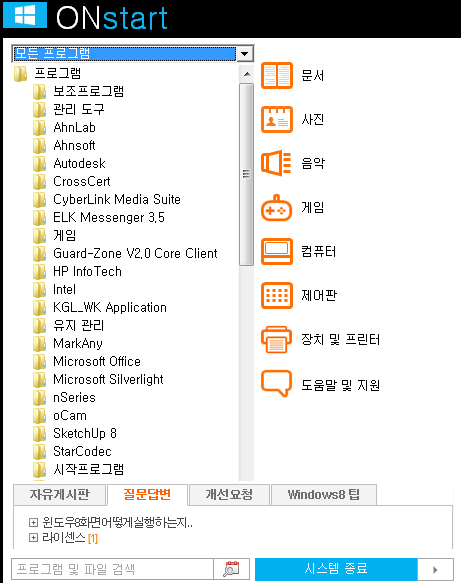Click the 장치 및 프린터 label text
Image resolution: width=461 pixels, height=583 pixels.
(341, 339)
